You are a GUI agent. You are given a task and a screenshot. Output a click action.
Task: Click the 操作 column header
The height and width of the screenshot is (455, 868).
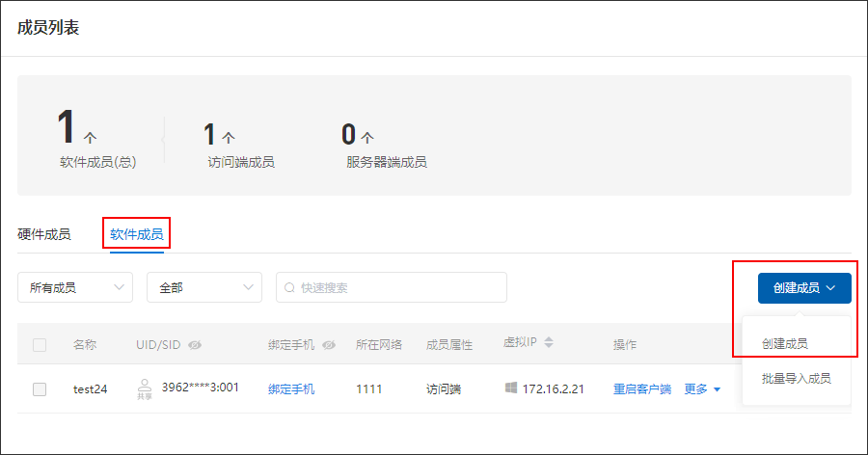(x=625, y=345)
